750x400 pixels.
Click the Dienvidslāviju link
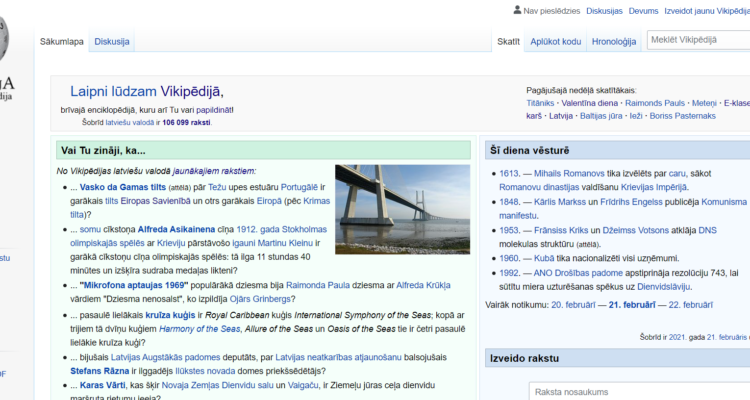[663, 287]
